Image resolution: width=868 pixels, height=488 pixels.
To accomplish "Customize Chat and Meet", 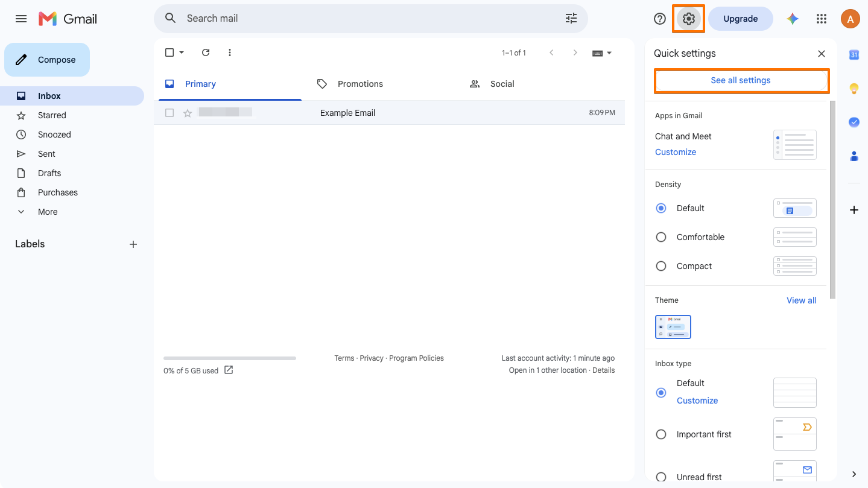I will click(x=676, y=152).
